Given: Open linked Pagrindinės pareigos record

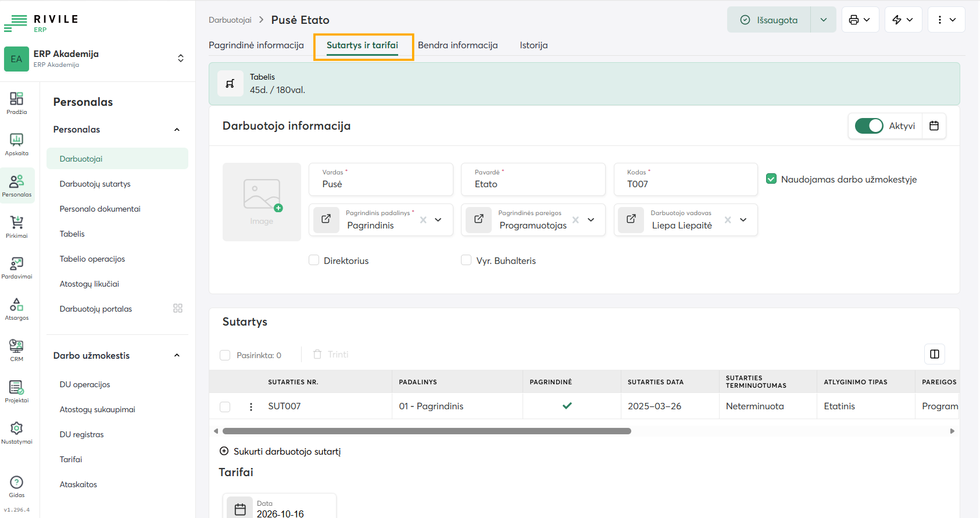Looking at the screenshot, I should click(x=479, y=219).
